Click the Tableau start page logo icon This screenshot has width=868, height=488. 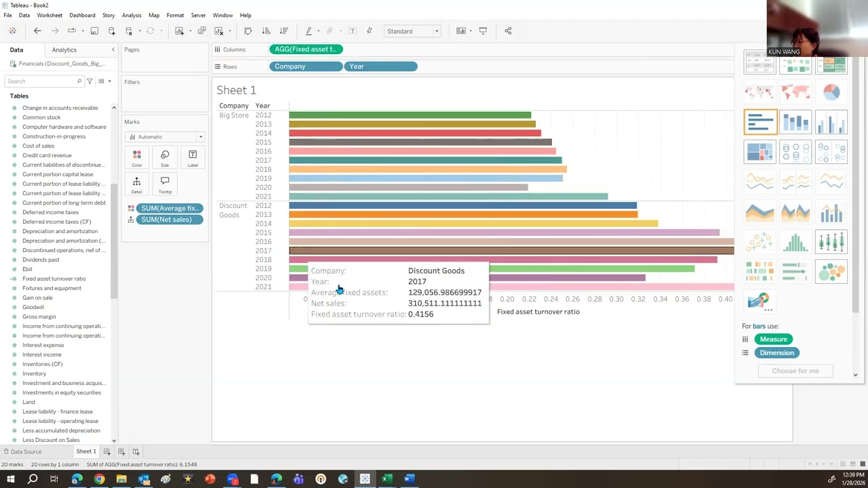(x=12, y=30)
